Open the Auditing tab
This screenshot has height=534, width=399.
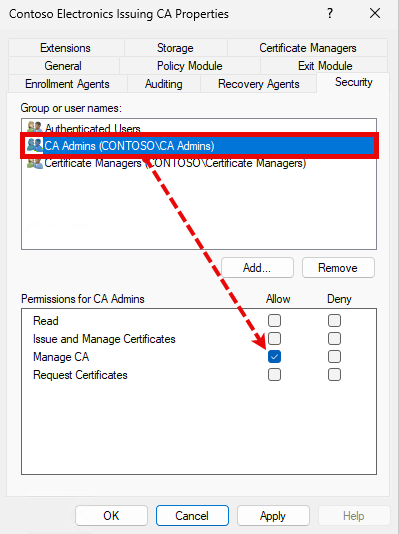[x=164, y=84]
